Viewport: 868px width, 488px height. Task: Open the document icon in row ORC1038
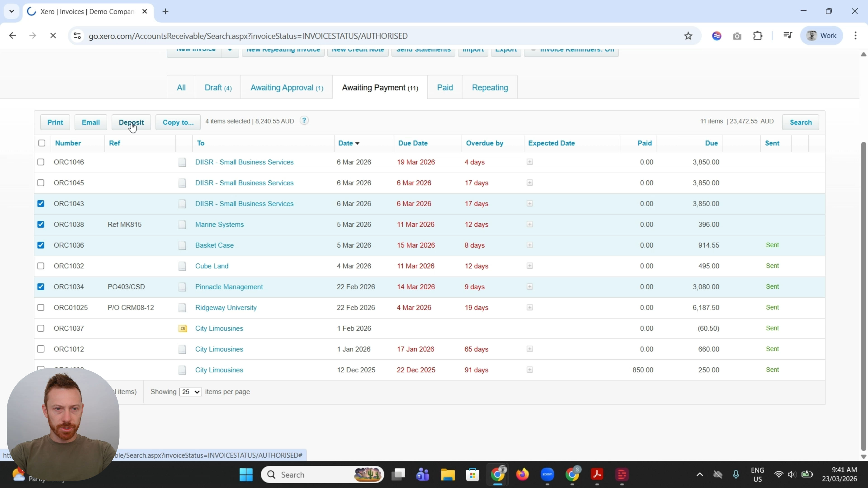point(182,225)
